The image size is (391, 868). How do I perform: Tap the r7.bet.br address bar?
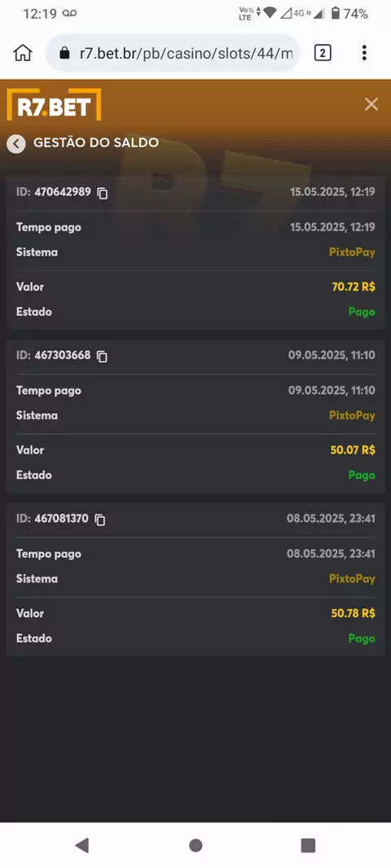[173, 53]
